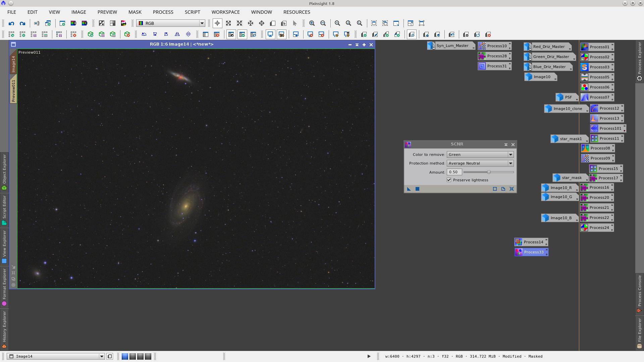The width and height of the screenshot is (644, 362).
Task: Toggle the STF AutoStretch radiation icon
Action: (x=335, y=34)
